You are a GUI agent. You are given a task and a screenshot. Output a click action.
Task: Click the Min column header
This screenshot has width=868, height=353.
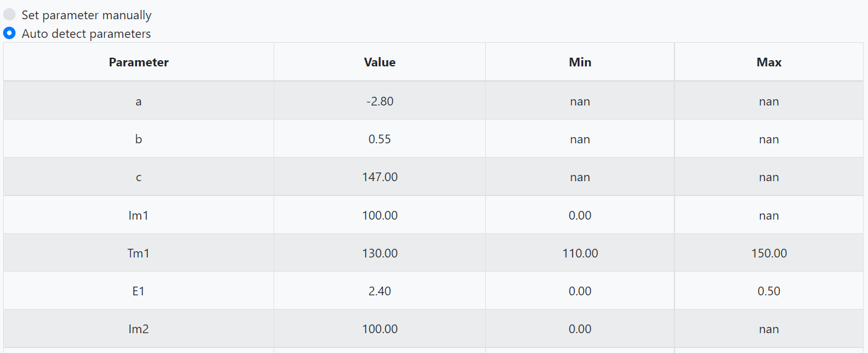[x=579, y=62]
